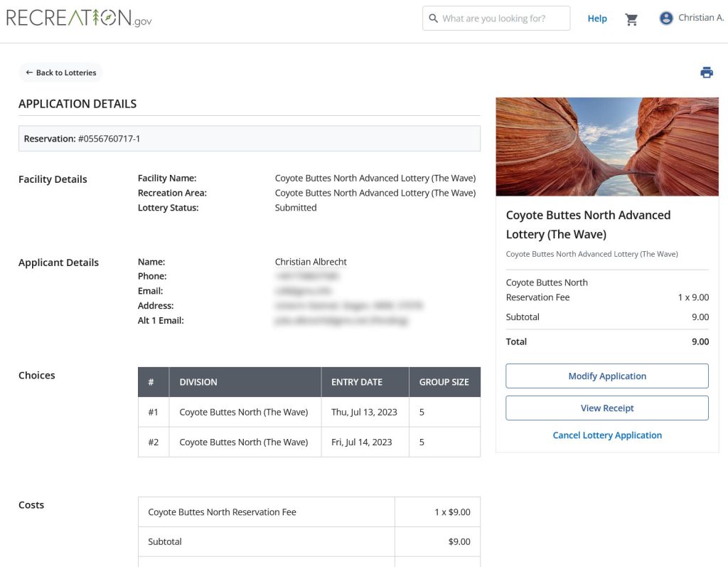Select the Fri, Jul 14, 2023 entry date cell
The height and width of the screenshot is (567, 728).
(x=362, y=442)
